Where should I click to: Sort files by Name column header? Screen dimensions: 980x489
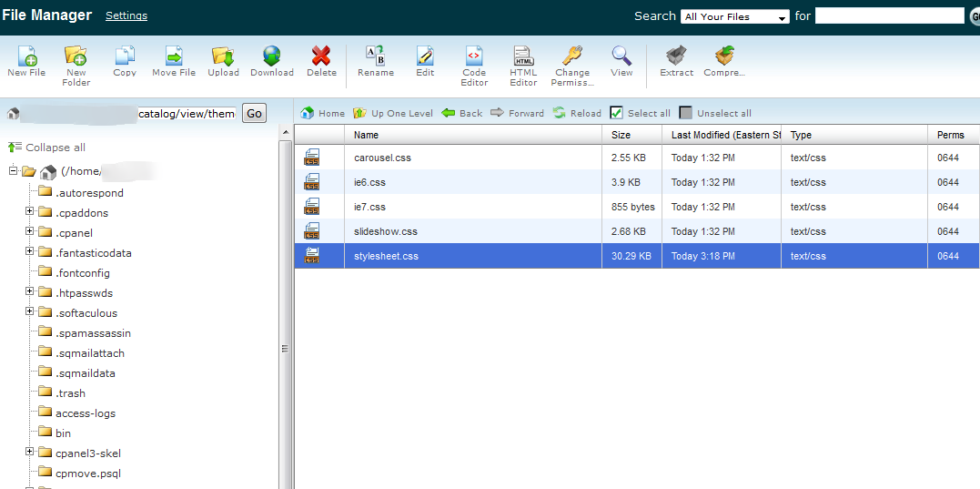click(x=366, y=135)
